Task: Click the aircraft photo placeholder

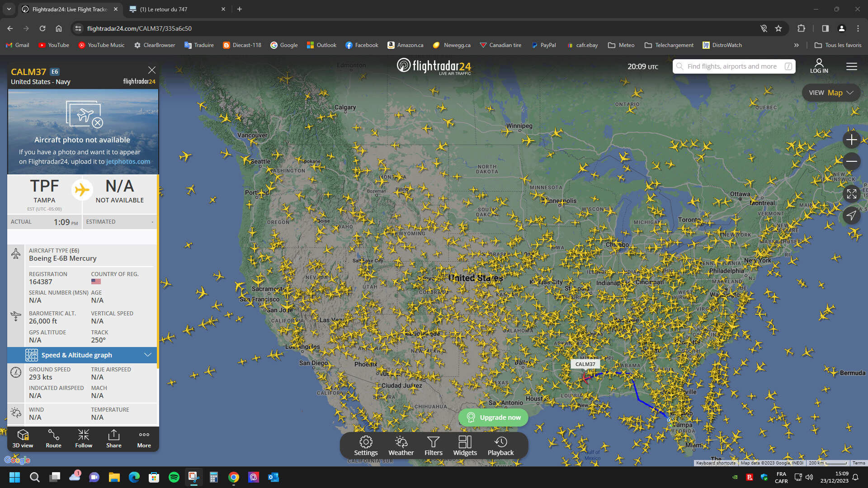Action: coord(83,131)
